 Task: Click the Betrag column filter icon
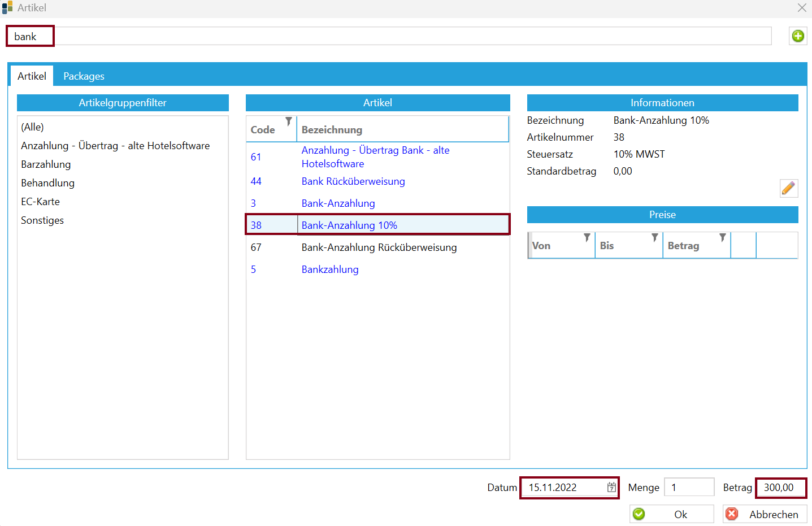723,237
